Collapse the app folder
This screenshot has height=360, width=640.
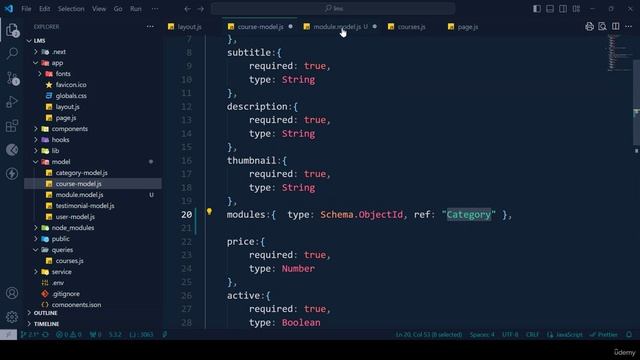pos(36,63)
